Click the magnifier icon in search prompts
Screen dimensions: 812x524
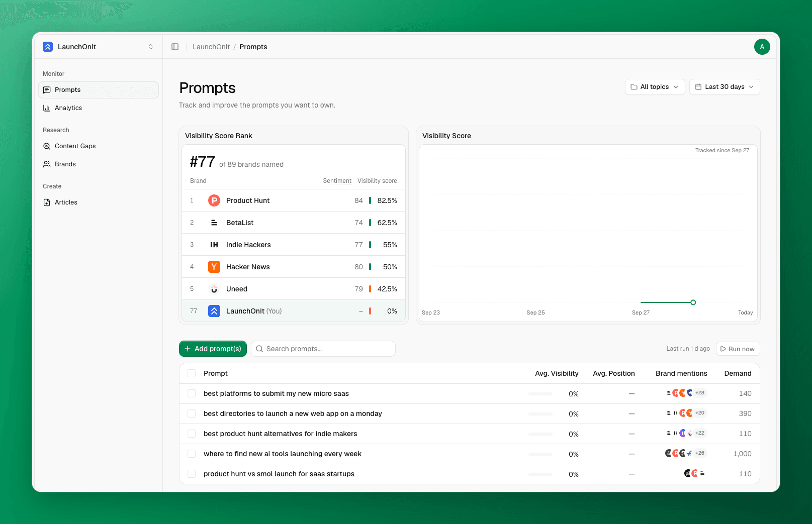tap(259, 349)
